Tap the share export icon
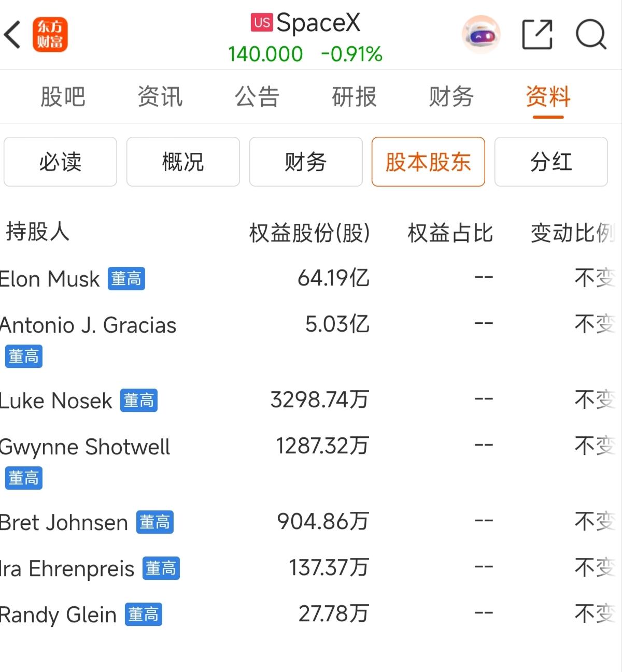 pos(537,35)
